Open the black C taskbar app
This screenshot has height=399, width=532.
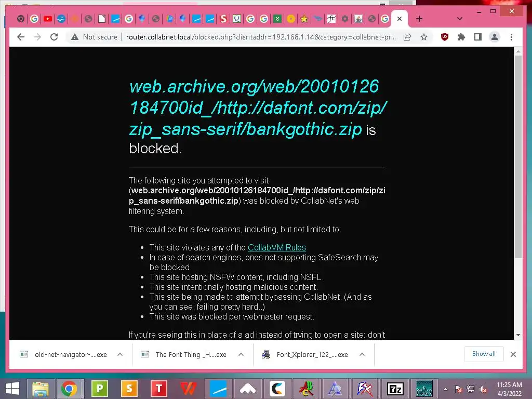point(277,389)
